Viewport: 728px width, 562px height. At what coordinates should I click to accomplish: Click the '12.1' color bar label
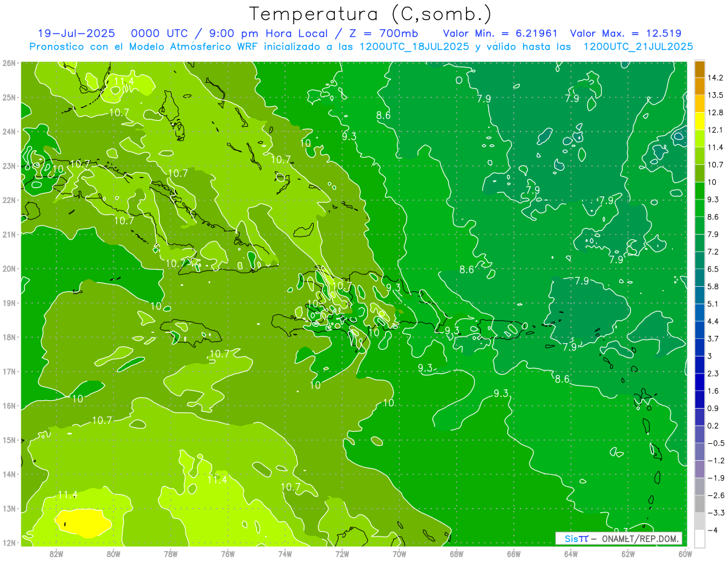tap(716, 130)
